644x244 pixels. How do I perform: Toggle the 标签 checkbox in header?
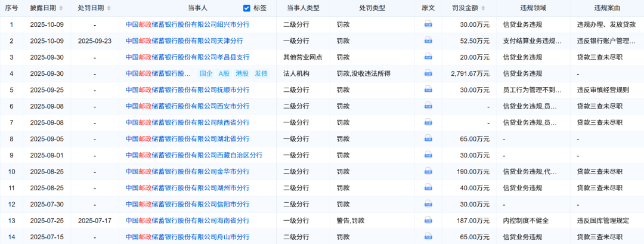pos(247,8)
